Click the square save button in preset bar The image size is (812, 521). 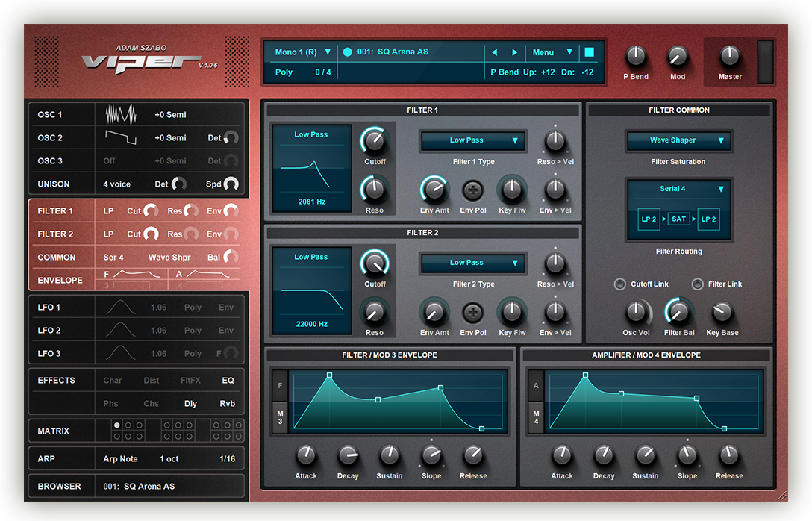pyautogui.click(x=590, y=52)
